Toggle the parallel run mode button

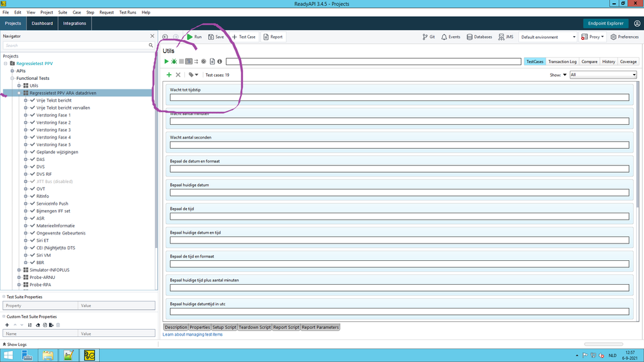click(196, 62)
